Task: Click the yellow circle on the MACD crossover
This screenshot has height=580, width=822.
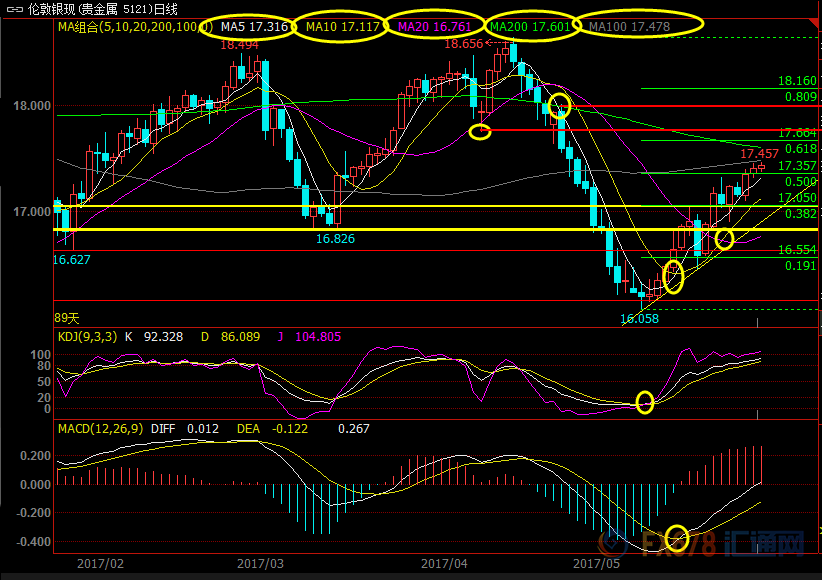Action: pos(677,538)
